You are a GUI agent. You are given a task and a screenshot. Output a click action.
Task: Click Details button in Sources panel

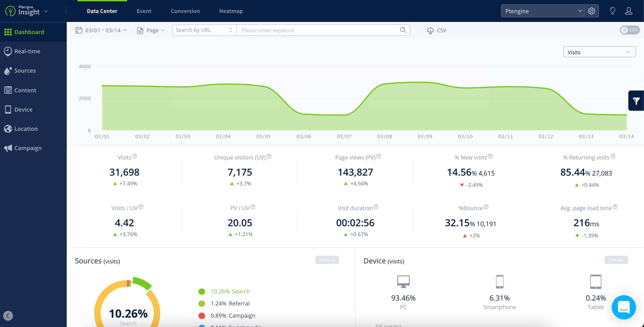(327, 260)
